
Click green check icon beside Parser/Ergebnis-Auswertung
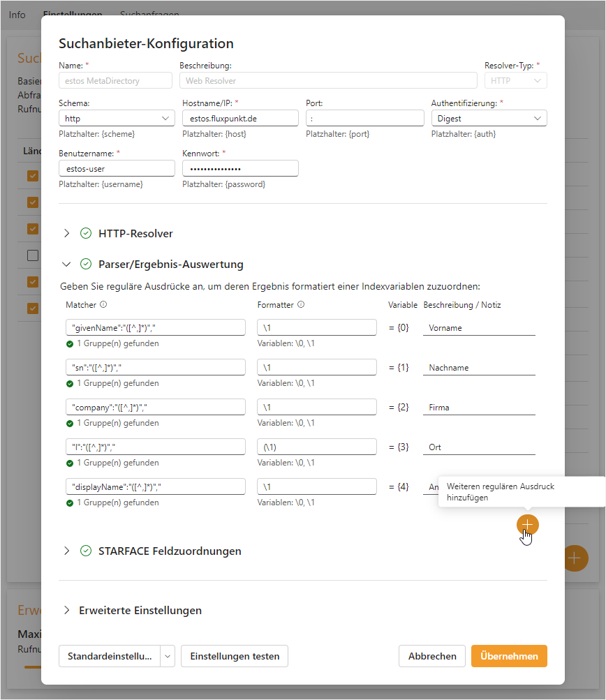(x=86, y=264)
